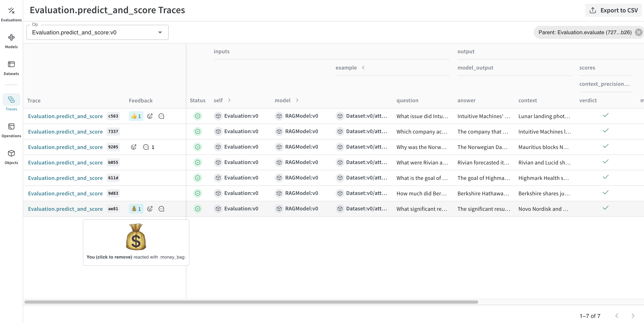Image resolution: width=644 pixels, height=323 pixels.
Task: Open comments for trace c563
Action: click(161, 116)
